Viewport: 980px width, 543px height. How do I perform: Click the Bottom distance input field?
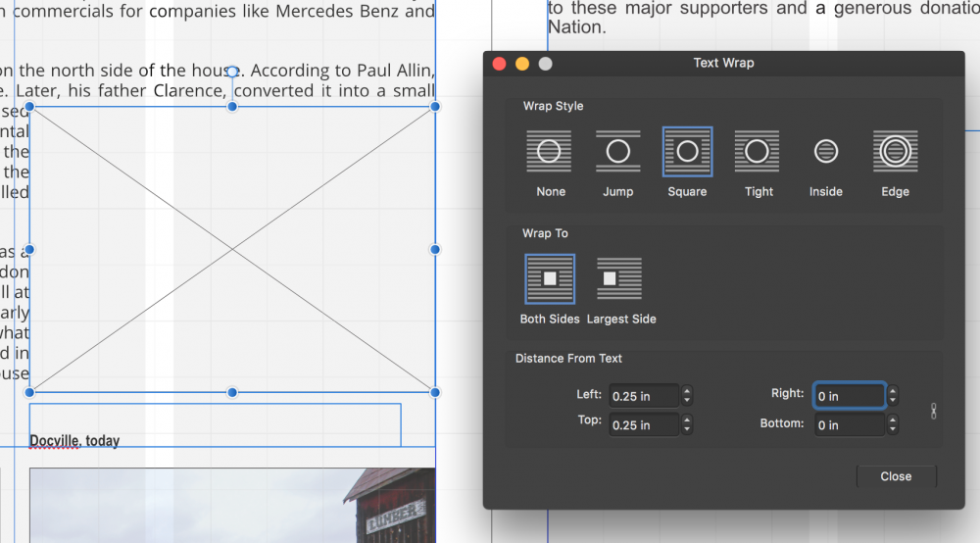(x=849, y=425)
